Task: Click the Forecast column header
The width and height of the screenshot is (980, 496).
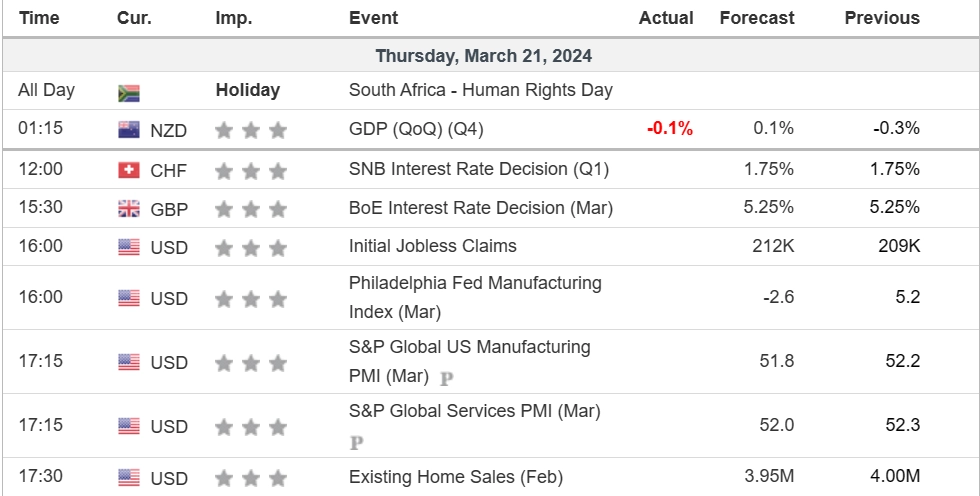Action: (x=756, y=18)
